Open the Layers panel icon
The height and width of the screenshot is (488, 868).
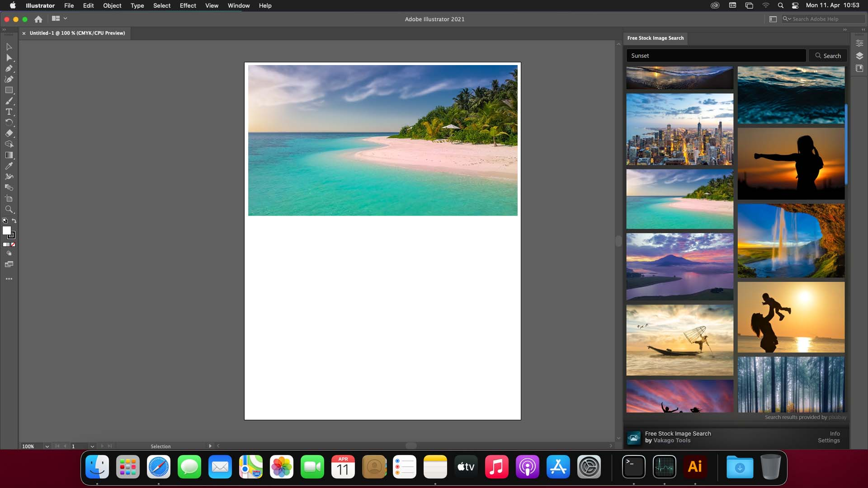859,56
